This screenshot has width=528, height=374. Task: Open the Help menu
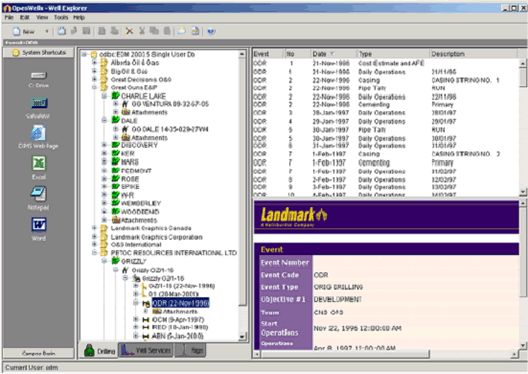[x=79, y=18]
